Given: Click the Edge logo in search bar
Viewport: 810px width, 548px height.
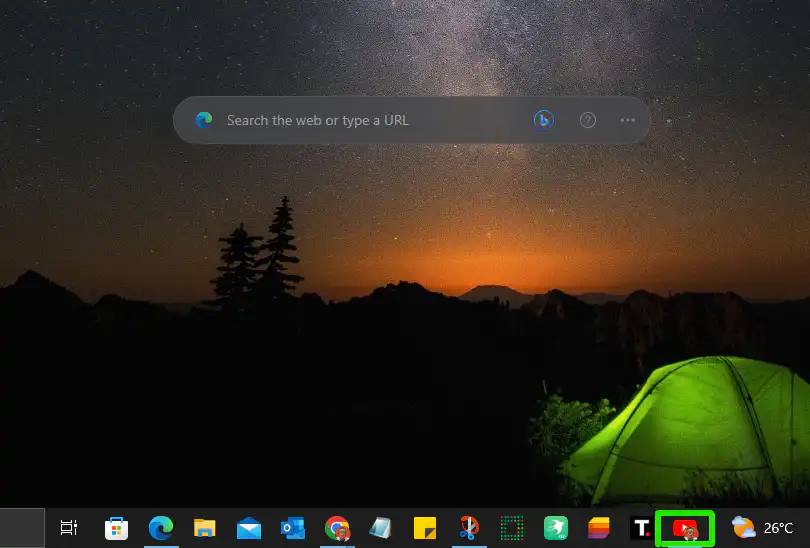Looking at the screenshot, I should [x=204, y=120].
